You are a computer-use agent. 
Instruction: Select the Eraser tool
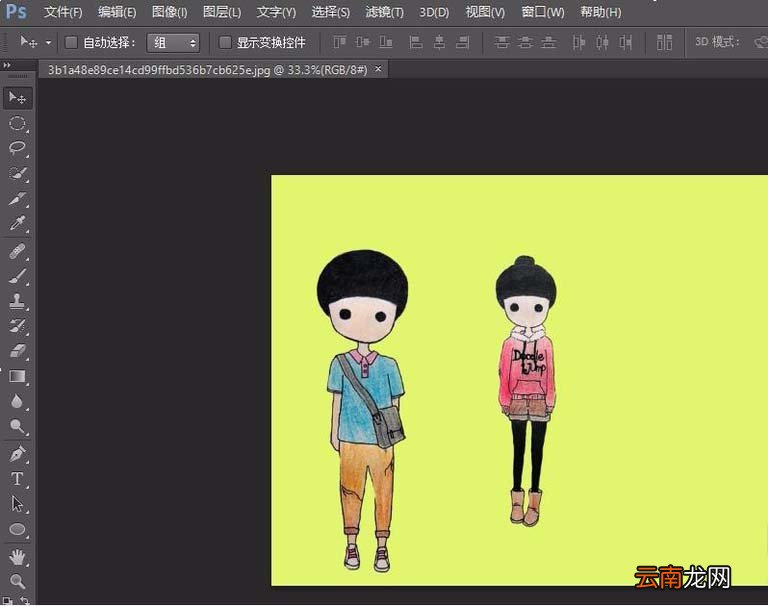pos(18,351)
